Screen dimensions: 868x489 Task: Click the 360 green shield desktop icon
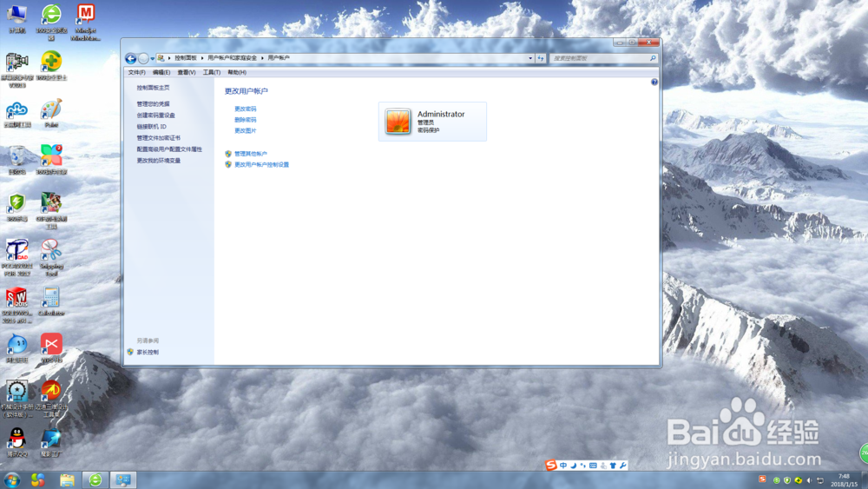pos(17,208)
